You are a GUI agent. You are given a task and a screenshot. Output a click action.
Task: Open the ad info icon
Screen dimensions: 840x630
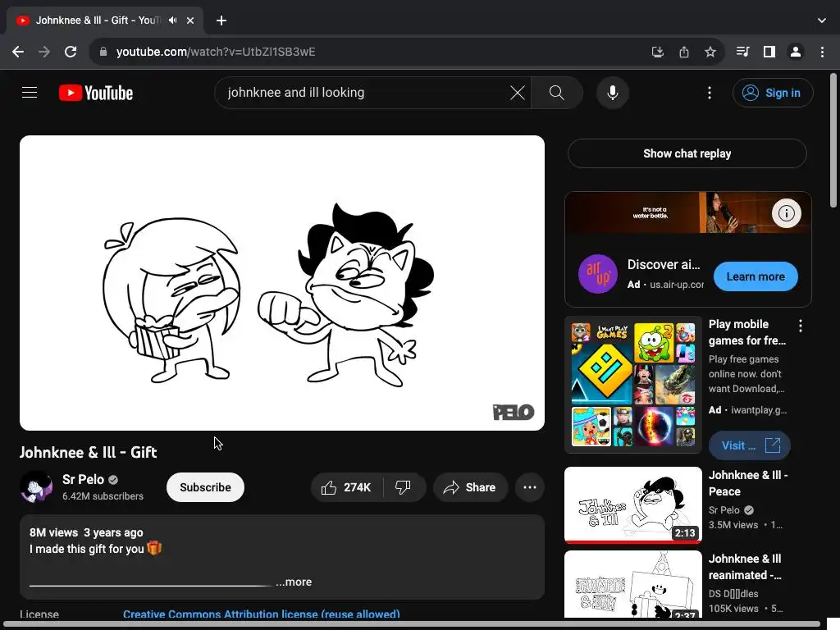[x=786, y=213]
